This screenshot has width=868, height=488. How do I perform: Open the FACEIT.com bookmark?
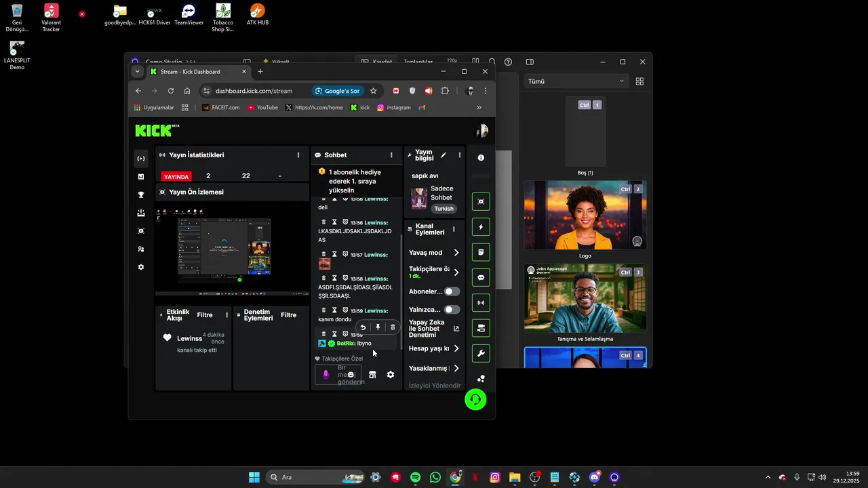[221, 107]
